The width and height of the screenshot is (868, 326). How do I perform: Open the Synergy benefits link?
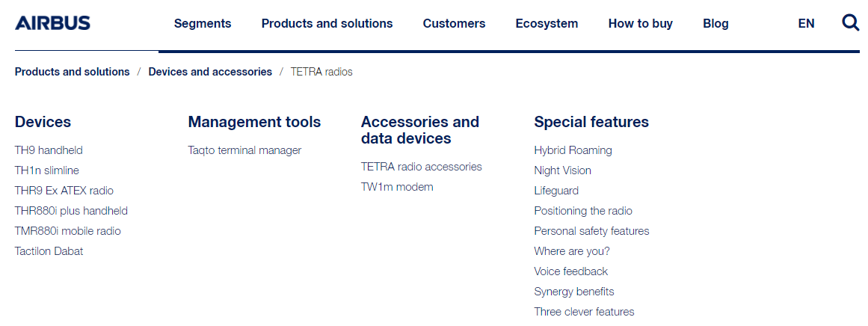tap(574, 292)
